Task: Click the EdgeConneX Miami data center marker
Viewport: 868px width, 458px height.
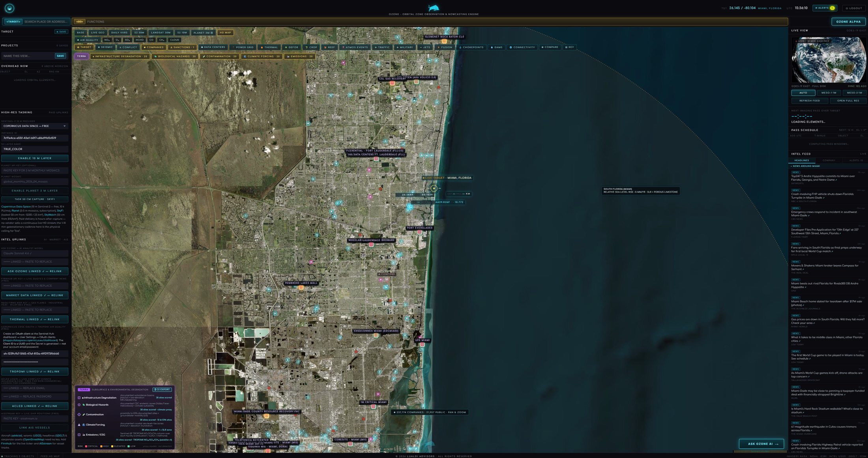Action: 376,335
